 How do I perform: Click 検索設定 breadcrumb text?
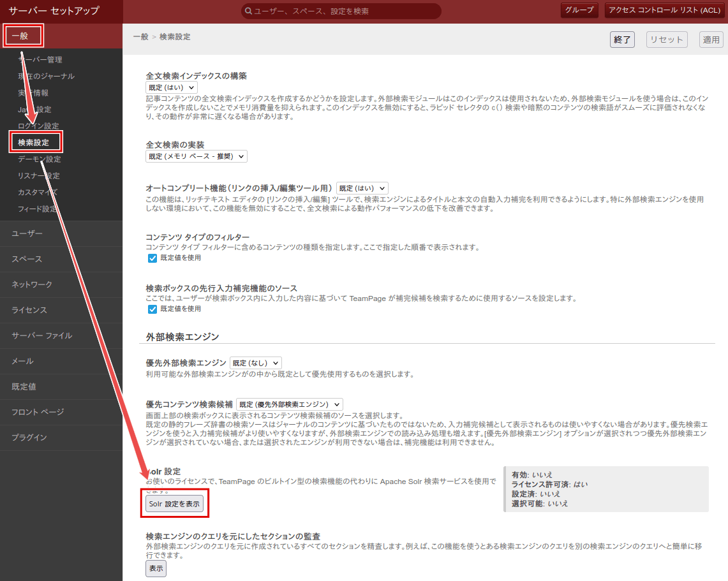(x=175, y=36)
